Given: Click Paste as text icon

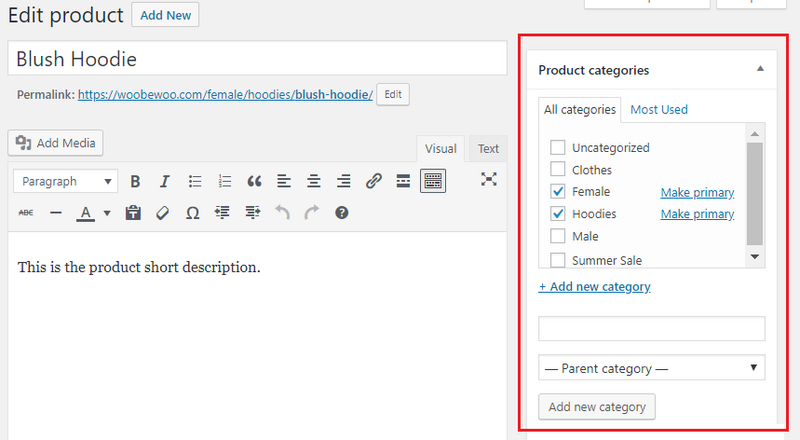Looking at the screenshot, I should (133, 213).
